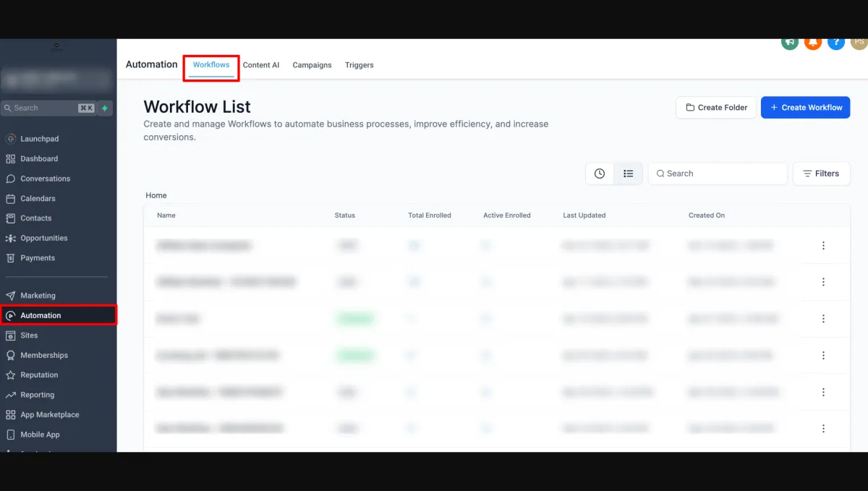The width and height of the screenshot is (868, 491).
Task: Open Memberships in the sidebar
Action: pos(44,355)
